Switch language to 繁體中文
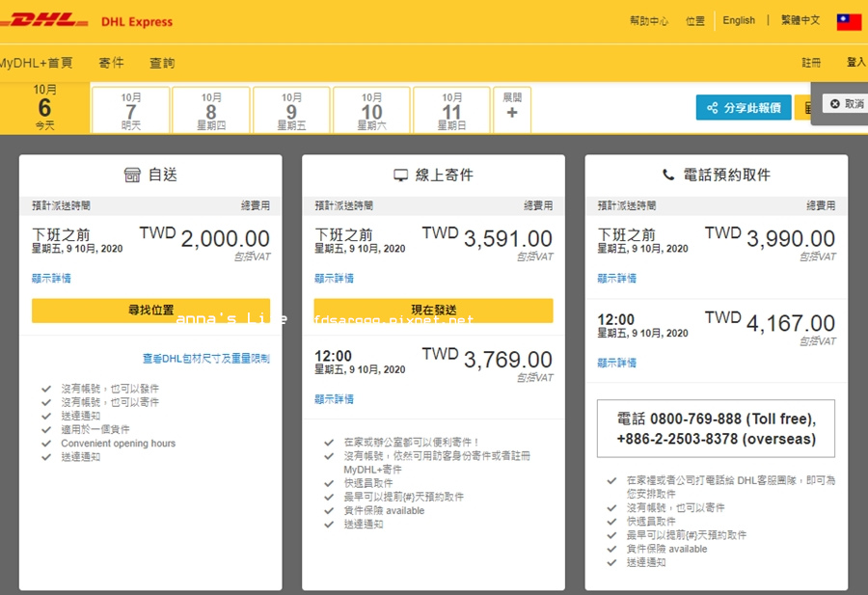The height and width of the screenshot is (595, 868). tap(800, 20)
